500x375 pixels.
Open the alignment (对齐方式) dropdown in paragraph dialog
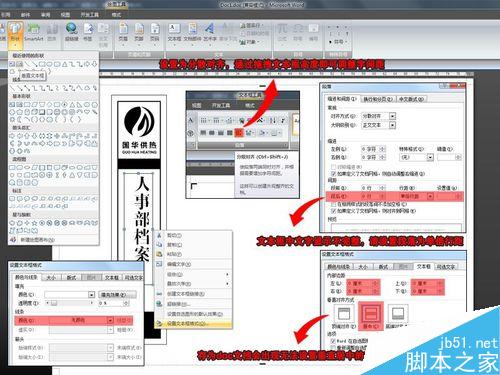click(393, 116)
